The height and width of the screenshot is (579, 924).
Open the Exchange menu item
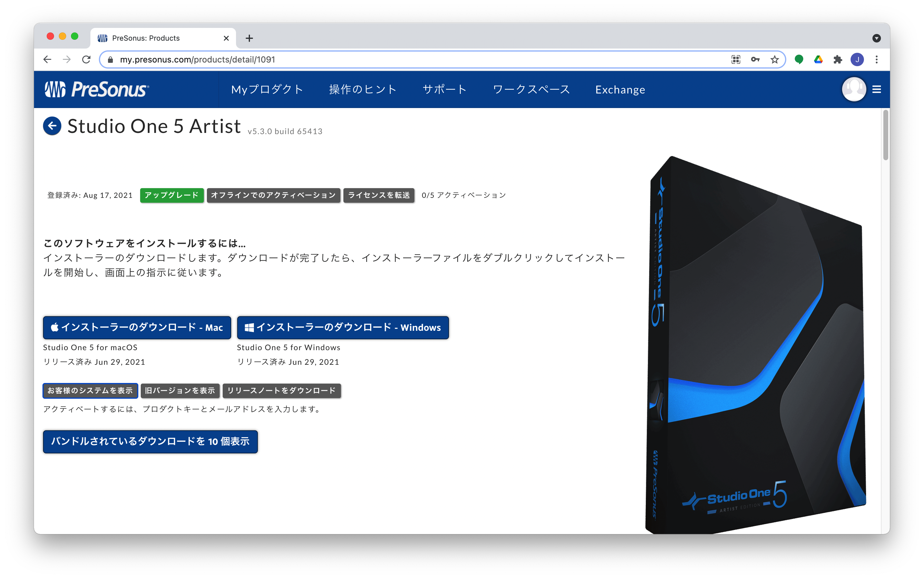coord(620,90)
